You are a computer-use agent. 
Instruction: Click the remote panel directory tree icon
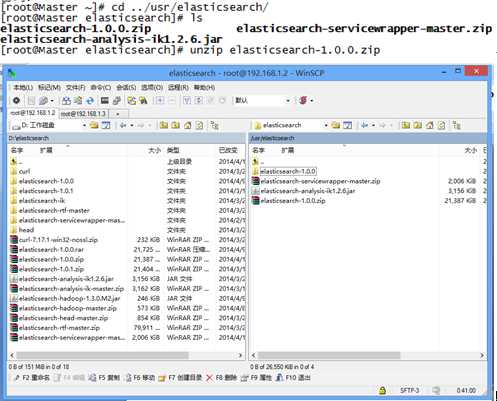[x=457, y=125]
